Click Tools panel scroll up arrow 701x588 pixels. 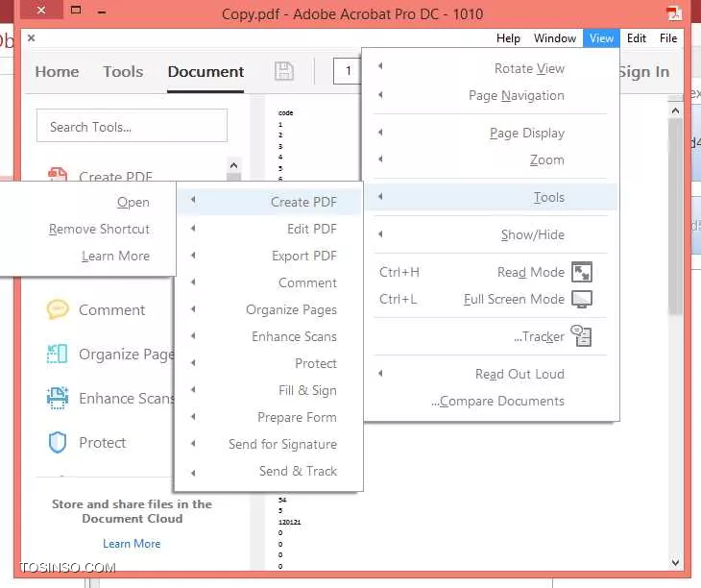pos(233,166)
